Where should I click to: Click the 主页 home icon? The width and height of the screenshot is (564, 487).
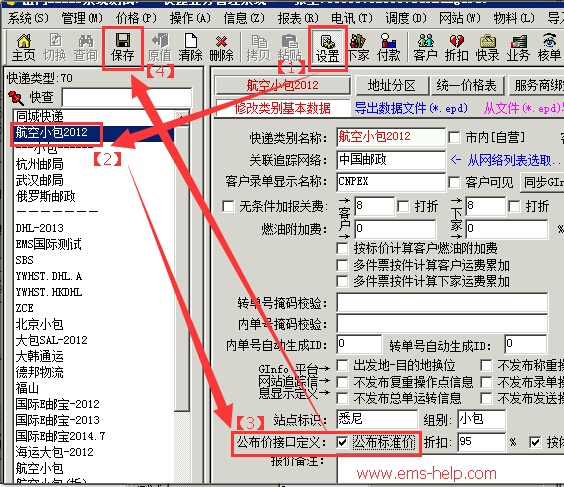[24, 48]
